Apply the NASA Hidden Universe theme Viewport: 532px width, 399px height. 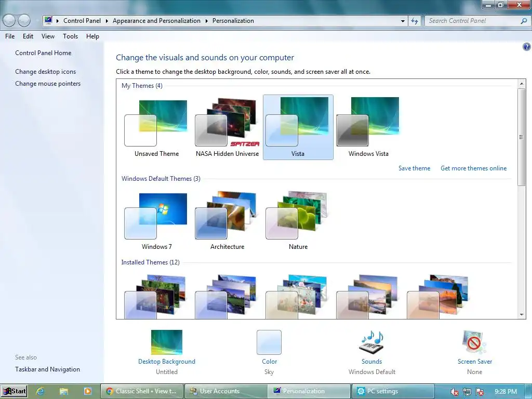tap(227, 128)
